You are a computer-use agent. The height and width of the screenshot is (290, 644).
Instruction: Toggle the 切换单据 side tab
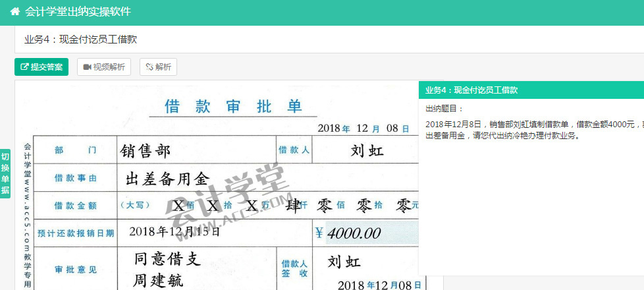click(5, 173)
